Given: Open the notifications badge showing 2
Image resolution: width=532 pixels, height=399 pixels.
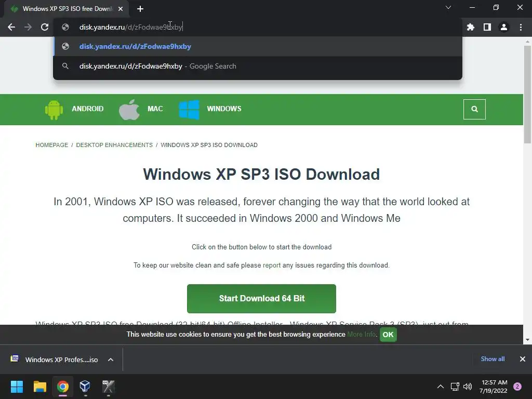Looking at the screenshot, I should pyautogui.click(x=517, y=387).
